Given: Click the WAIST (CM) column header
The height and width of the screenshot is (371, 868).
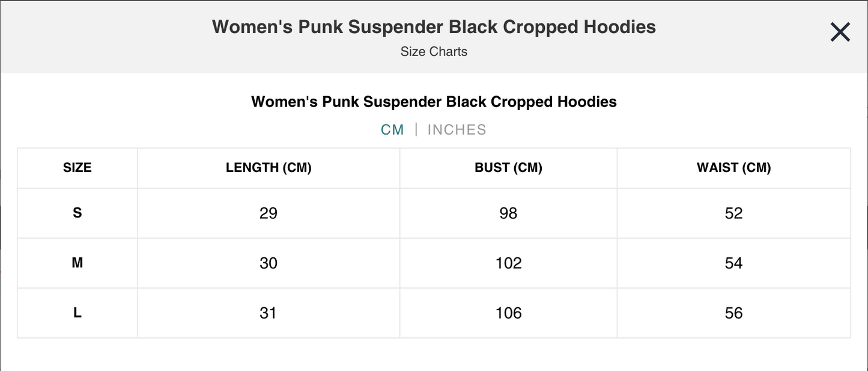Looking at the screenshot, I should click(733, 167).
